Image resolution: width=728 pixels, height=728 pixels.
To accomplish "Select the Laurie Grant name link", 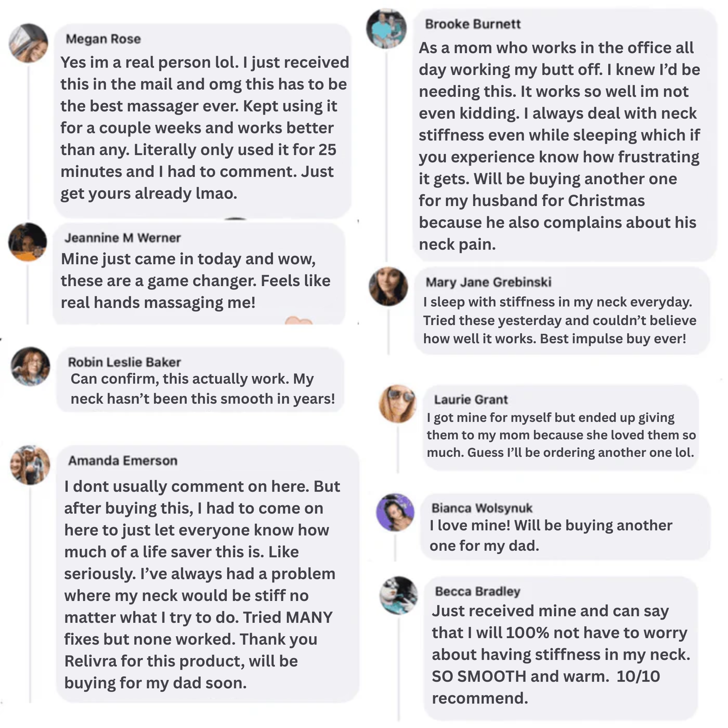I will pos(471,400).
